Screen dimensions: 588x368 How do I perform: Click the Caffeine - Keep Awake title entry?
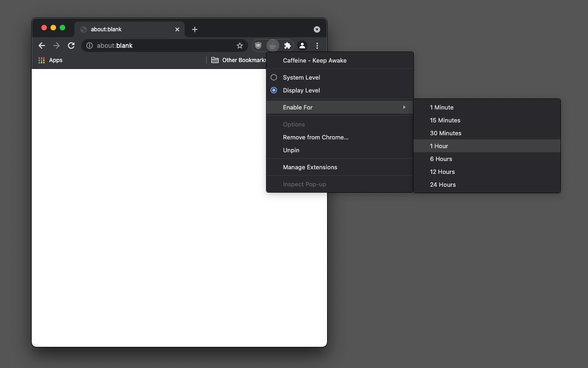pos(340,60)
